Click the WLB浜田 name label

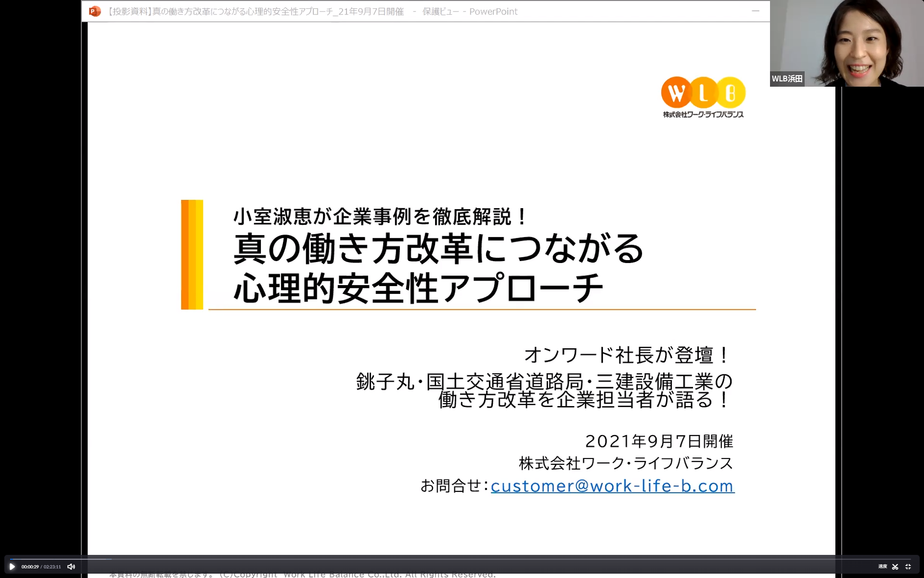tap(787, 79)
